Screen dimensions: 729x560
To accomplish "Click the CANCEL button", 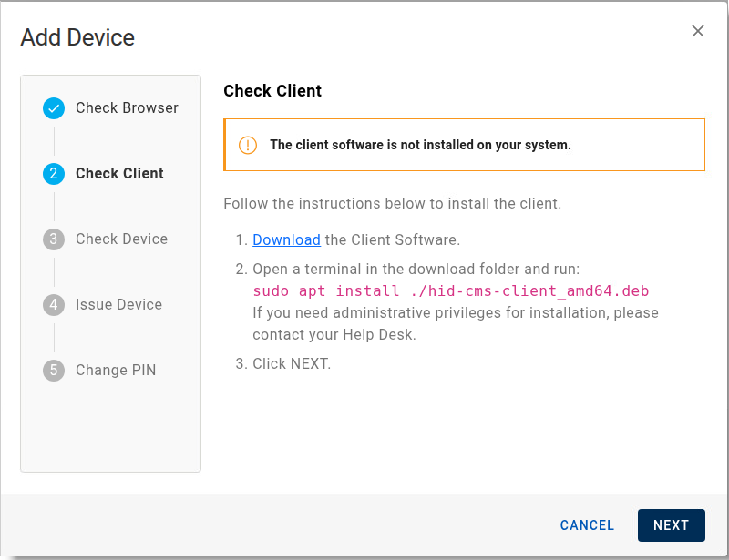I will (x=587, y=525).
